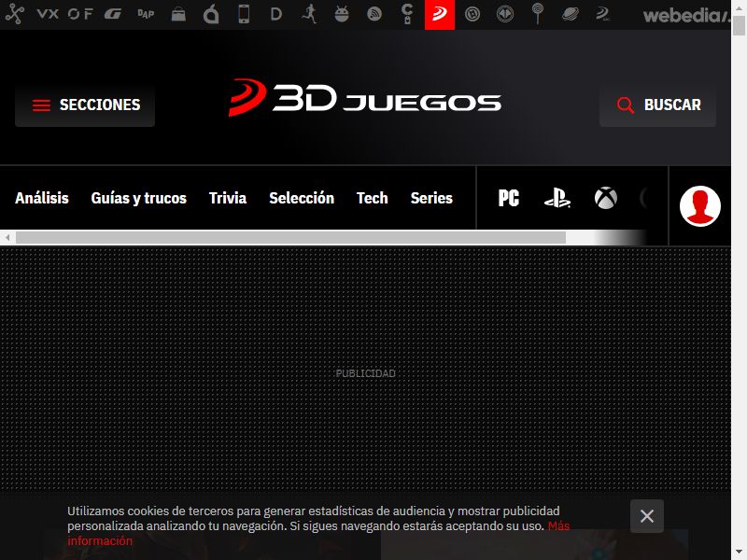The width and height of the screenshot is (747, 560).
Task: Close the cookie notice banner
Action: 646,516
